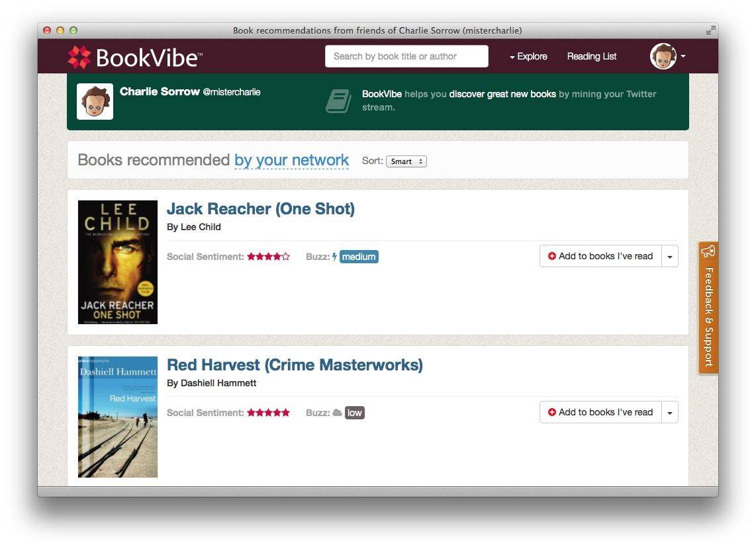Open the Sort dropdown set to Smart
Viewport: 756px width, 549px height.
(406, 161)
